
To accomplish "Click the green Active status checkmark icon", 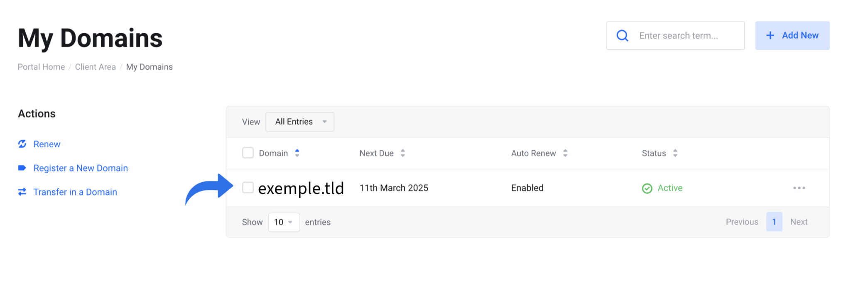I will [x=647, y=189].
